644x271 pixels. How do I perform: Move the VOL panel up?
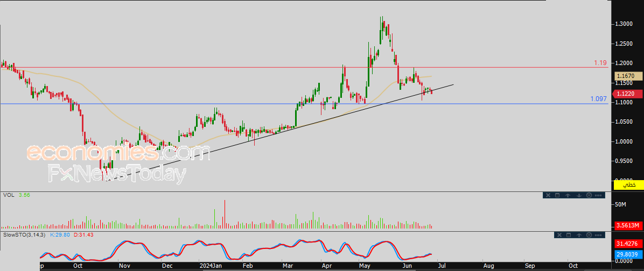(x=568, y=195)
